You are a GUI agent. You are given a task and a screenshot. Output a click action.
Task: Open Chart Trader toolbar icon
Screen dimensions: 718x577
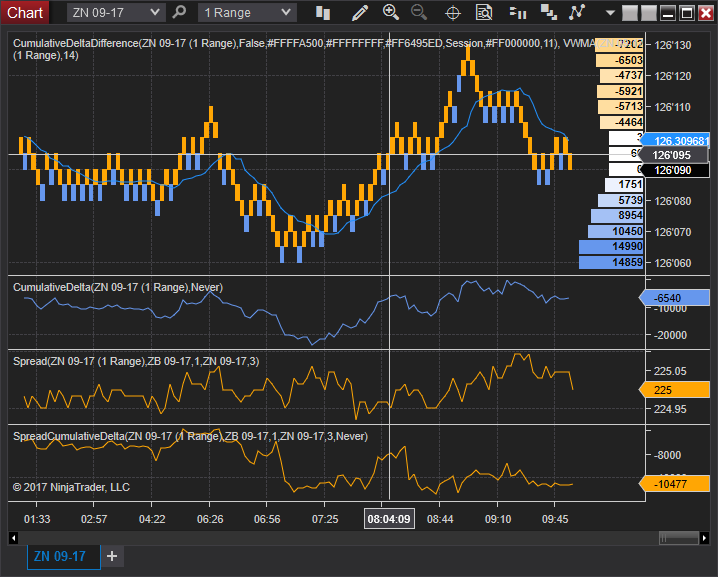coord(518,13)
